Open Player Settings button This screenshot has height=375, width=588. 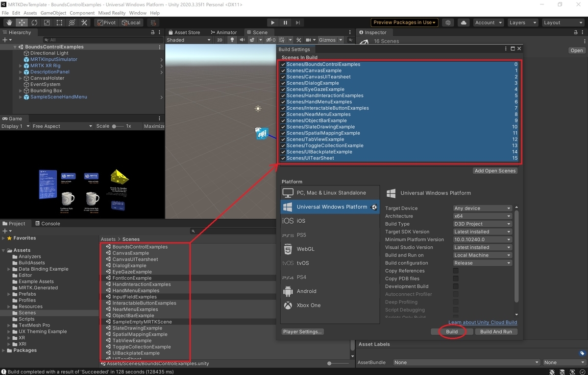coord(303,331)
